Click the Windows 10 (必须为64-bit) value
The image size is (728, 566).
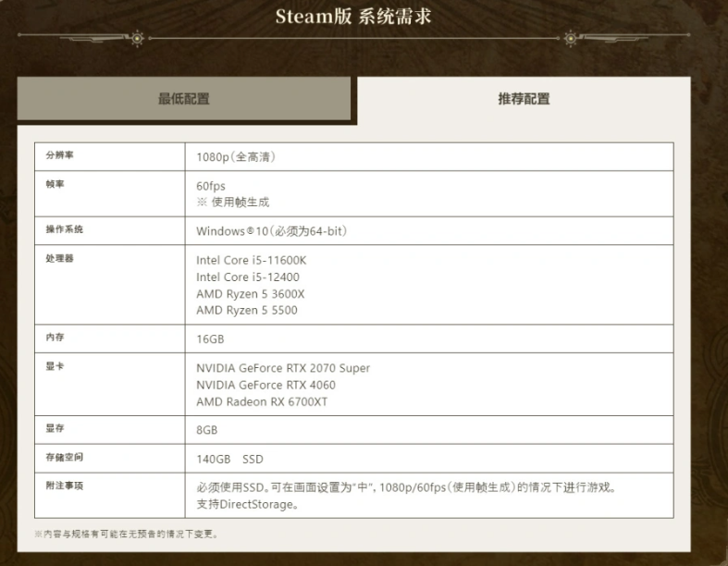(272, 231)
